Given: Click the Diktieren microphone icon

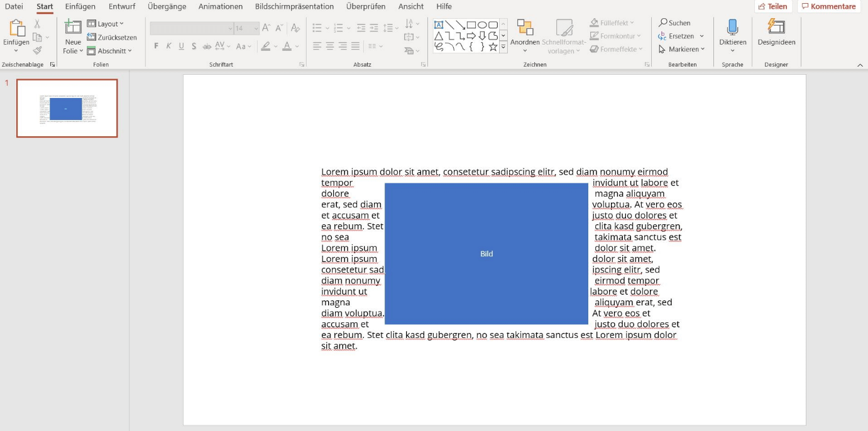Looking at the screenshot, I should coord(732,28).
